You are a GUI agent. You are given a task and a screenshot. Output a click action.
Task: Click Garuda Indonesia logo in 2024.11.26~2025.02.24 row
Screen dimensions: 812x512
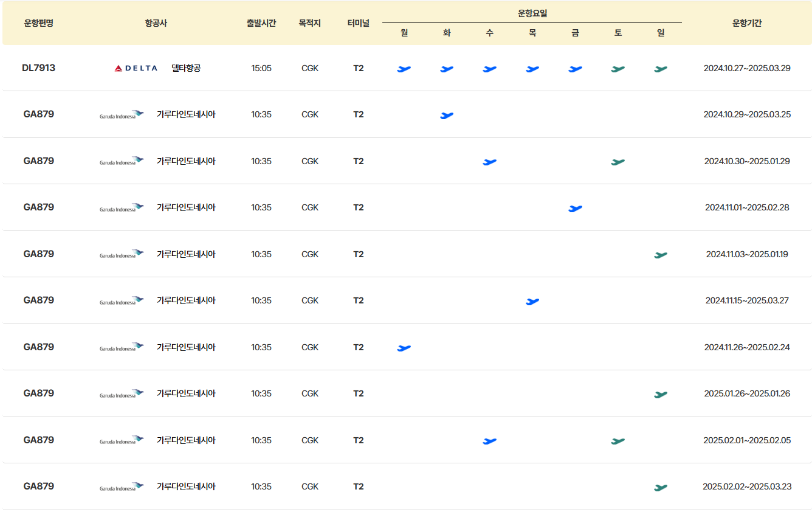tap(122, 347)
